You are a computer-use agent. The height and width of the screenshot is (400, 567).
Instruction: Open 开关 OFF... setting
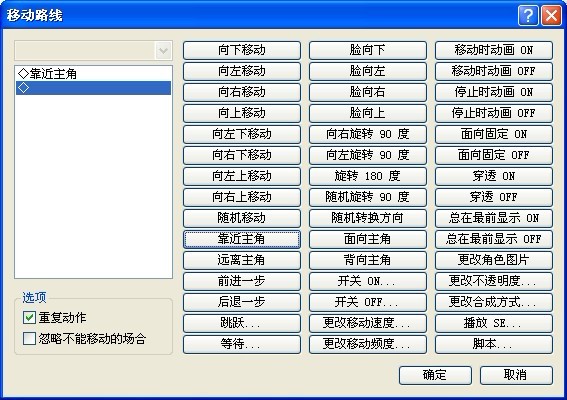tap(368, 302)
